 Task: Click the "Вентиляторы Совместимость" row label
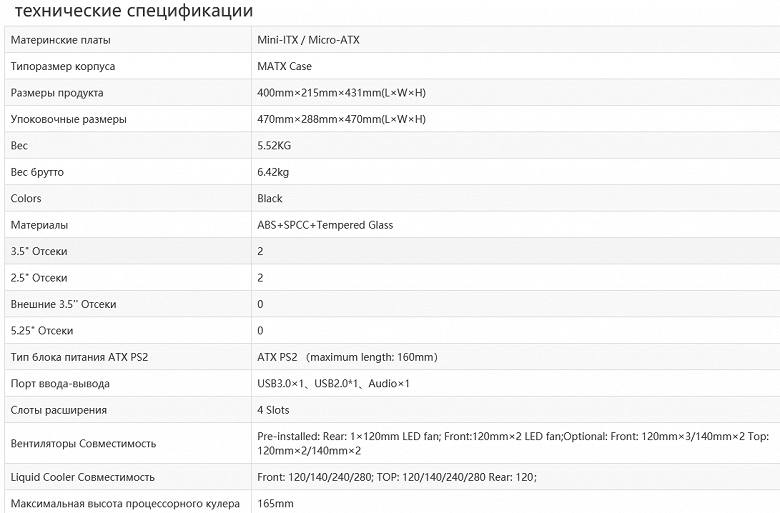tap(83, 443)
